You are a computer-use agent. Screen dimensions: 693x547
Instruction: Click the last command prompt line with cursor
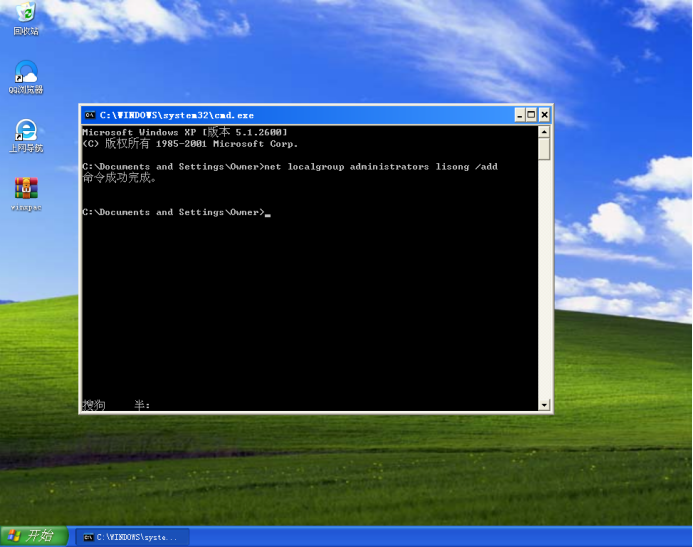(x=176, y=212)
